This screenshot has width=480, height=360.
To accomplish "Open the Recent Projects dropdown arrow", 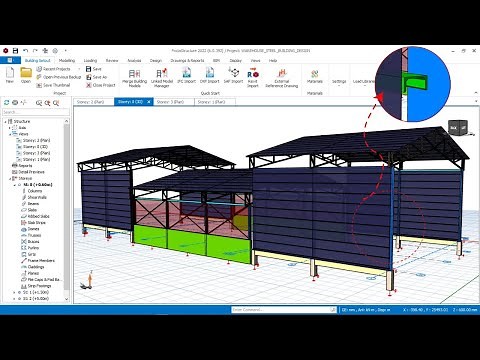I will tap(79, 69).
